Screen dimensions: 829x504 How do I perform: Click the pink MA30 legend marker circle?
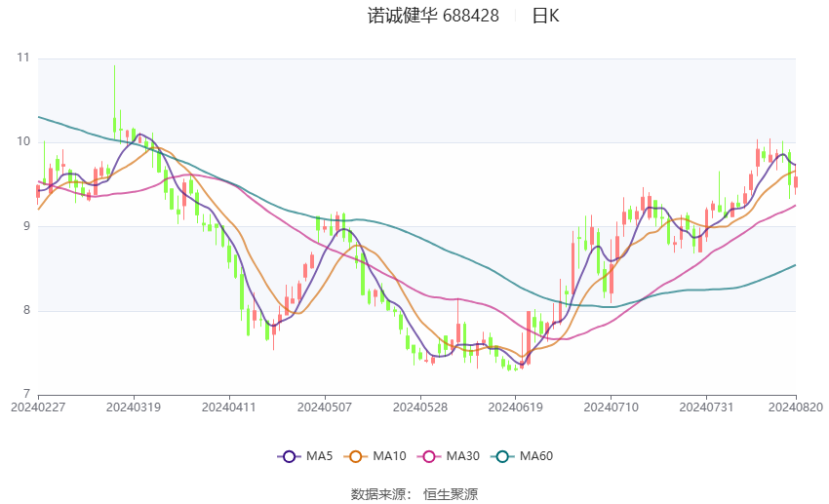429,456
